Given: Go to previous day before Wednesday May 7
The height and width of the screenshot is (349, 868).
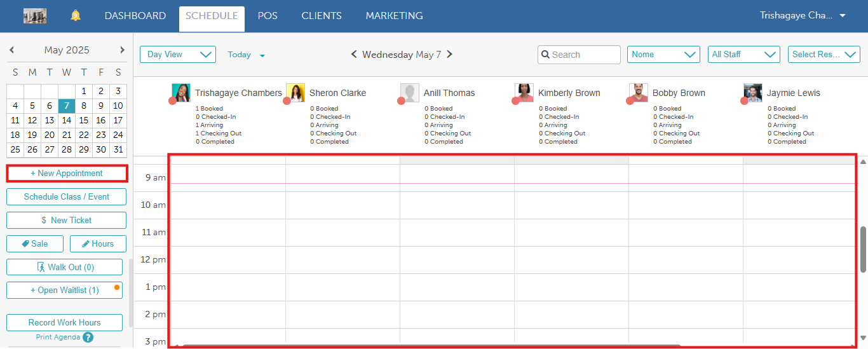Looking at the screenshot, I should [354, 55].
